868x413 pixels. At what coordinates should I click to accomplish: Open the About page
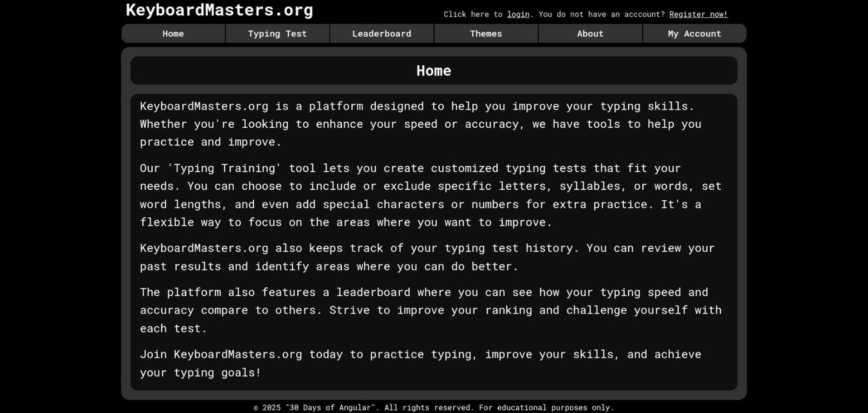click(x=590, y=34)
